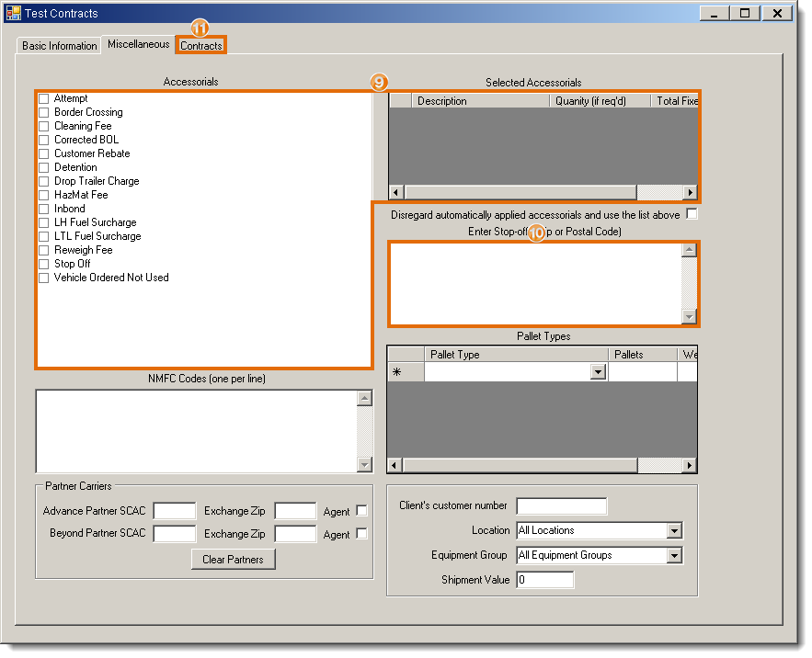The image size is (812, 658).
Task: Focus the Shipment Value input
Action: (x=544, y=580)
